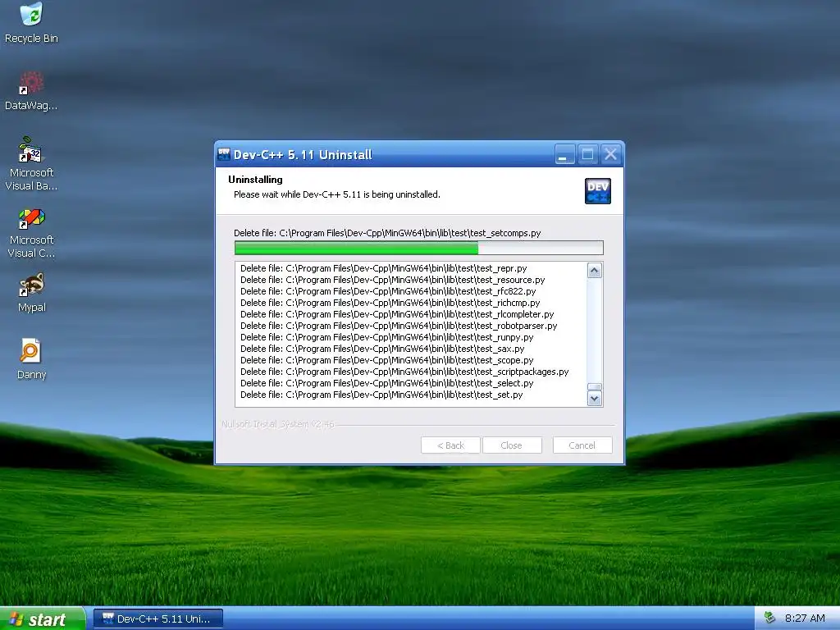Select log line ending test_repr.py
The width and height of the screenshot is (840, 630).
pos(384,268)
